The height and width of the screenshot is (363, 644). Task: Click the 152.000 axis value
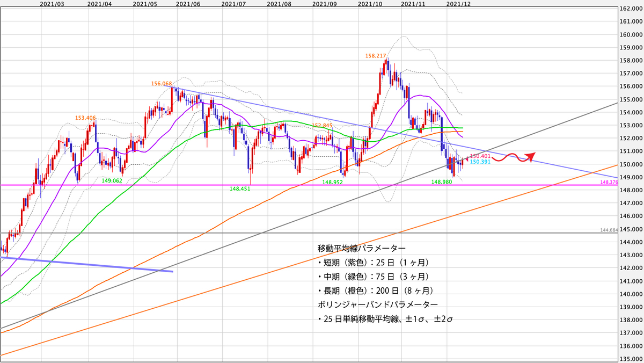[x=631, y=139]
